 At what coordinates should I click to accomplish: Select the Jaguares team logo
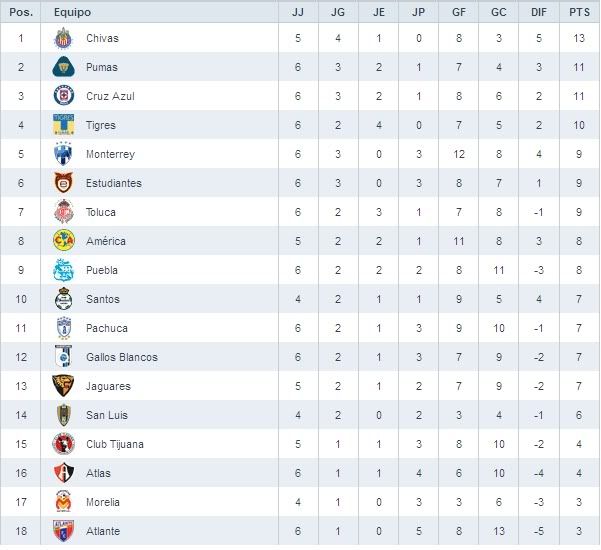coord(63,386)
